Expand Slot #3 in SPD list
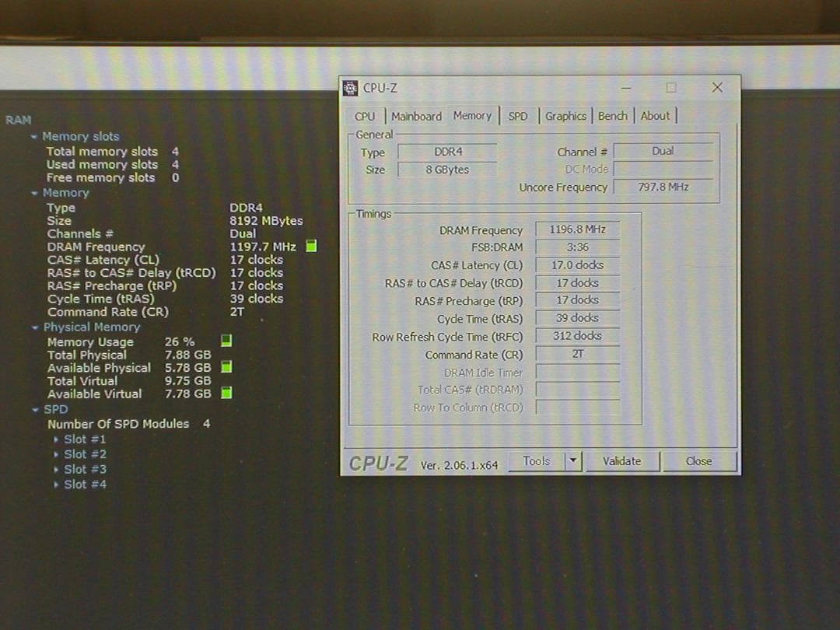 pos(56,469)
